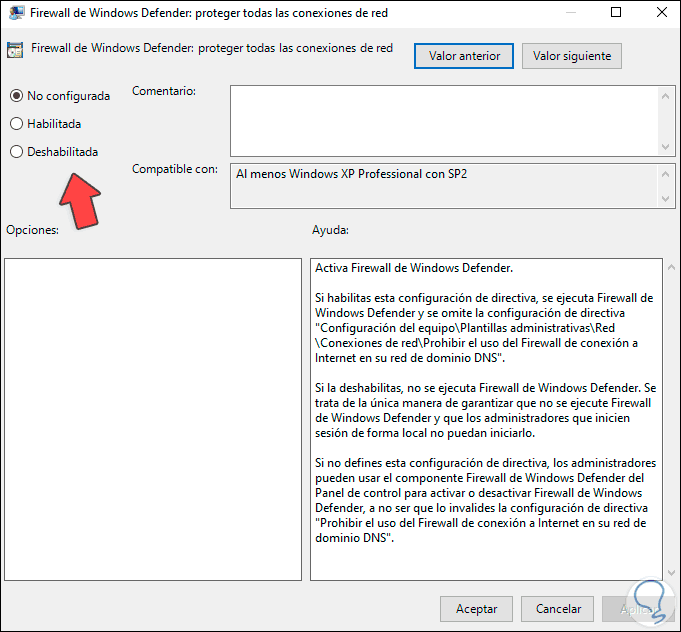This screenshot has width=681, height=632.
Task: Click inside the Comentario text box
Action: point(445,121)
